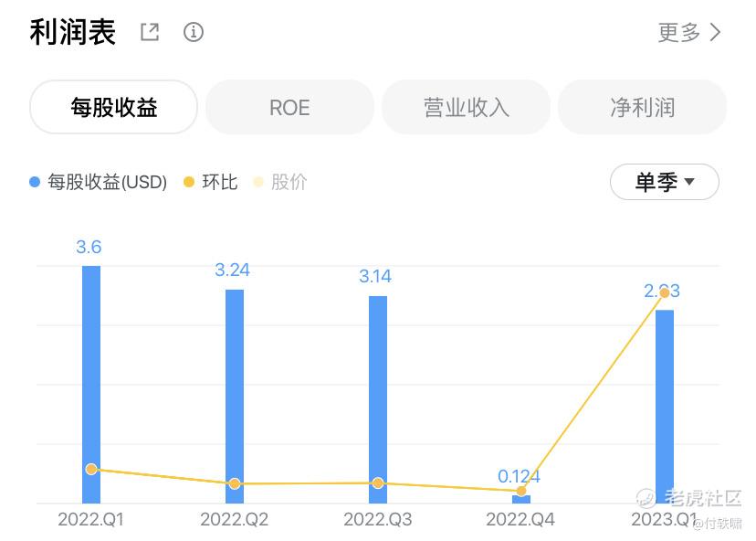Viewport: 756px width, 541px height.
Task: Enable the 股价 legend series
Action: [280, 182]
